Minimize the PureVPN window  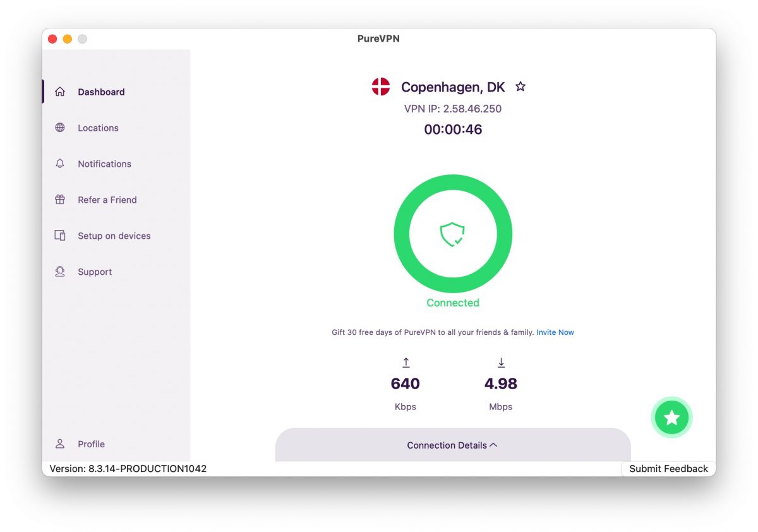(x=67, y=39)
